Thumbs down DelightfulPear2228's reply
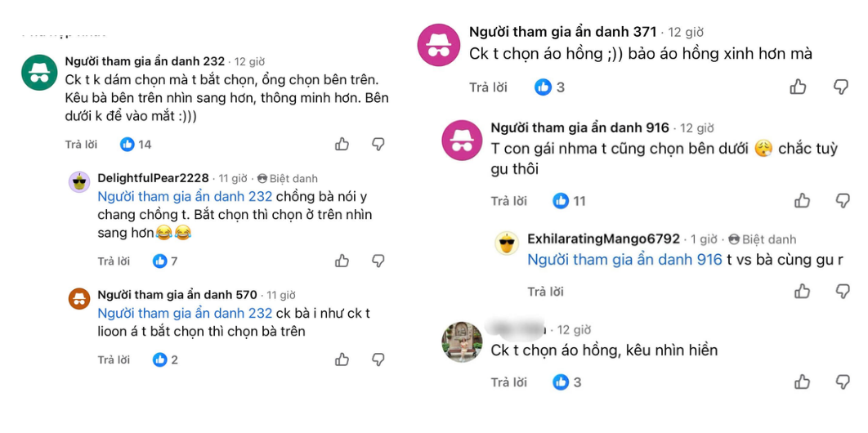Image resolution: width=868 pixels, height=433 pixels. tap(378, 261)
